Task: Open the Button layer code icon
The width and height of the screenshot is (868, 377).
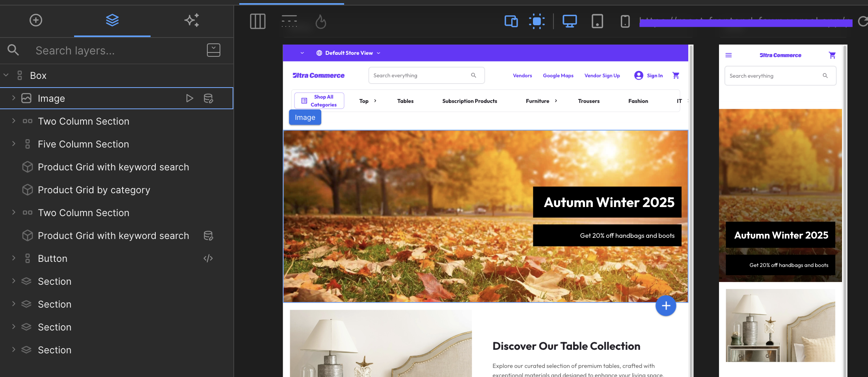Action: (x=208, y=258)
